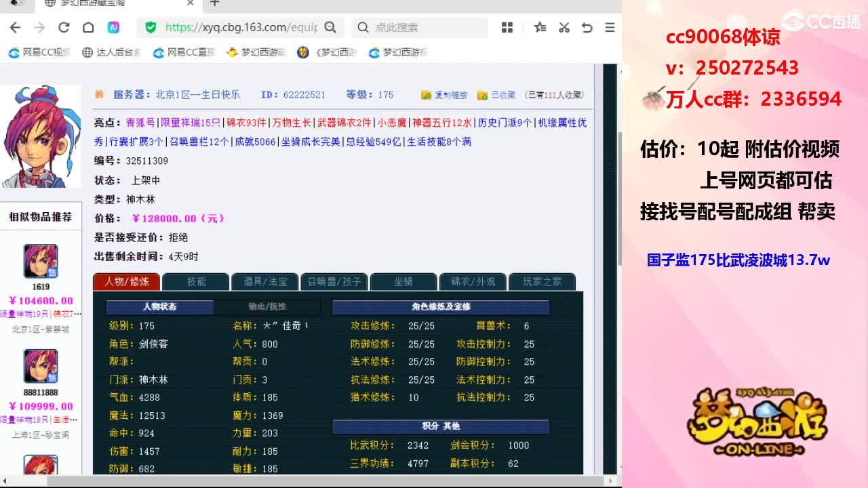Click the ￥128000.00 listing price

pyautogui.click(x=178, y=218)
